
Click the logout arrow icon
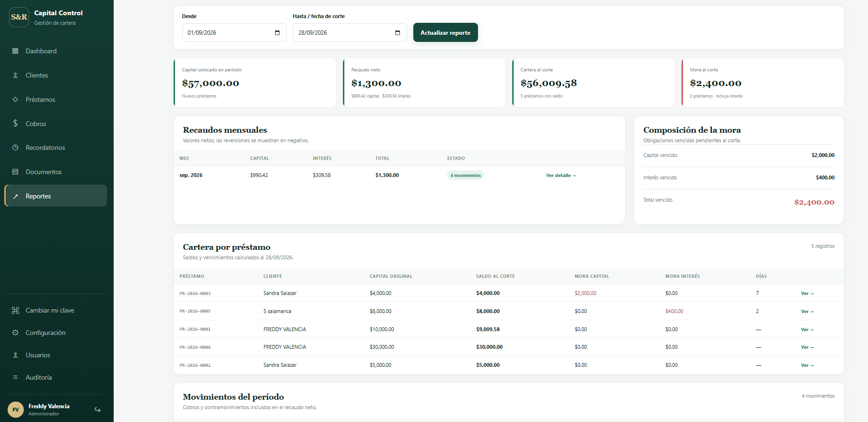98,410
